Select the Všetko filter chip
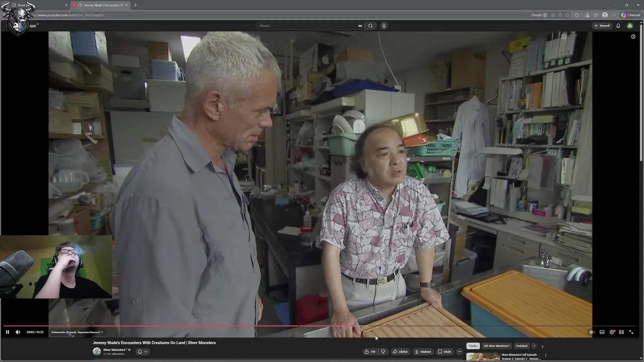Image resolution: width=644 pixels, height=362 pixels. [473, 346]
